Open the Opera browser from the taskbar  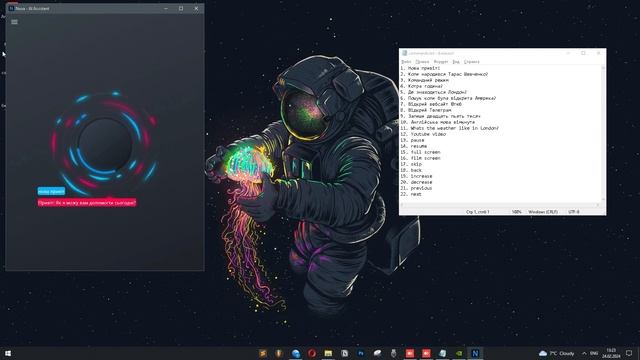312,353
